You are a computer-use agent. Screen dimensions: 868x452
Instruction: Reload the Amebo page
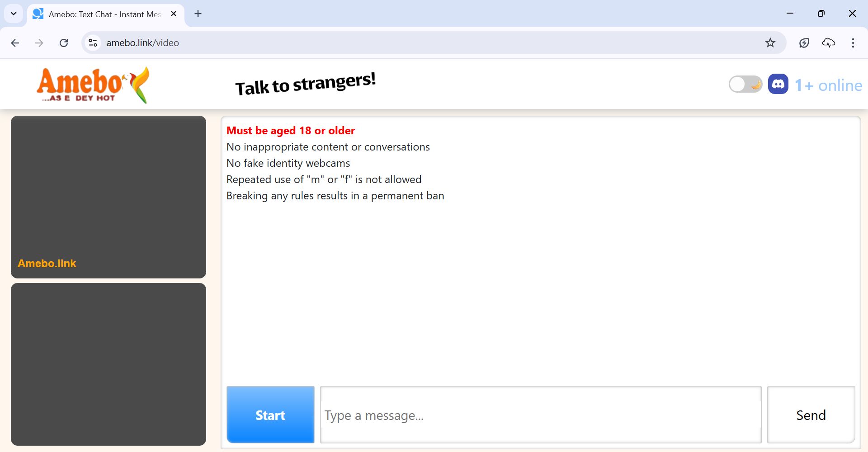(x=64, y=43)
